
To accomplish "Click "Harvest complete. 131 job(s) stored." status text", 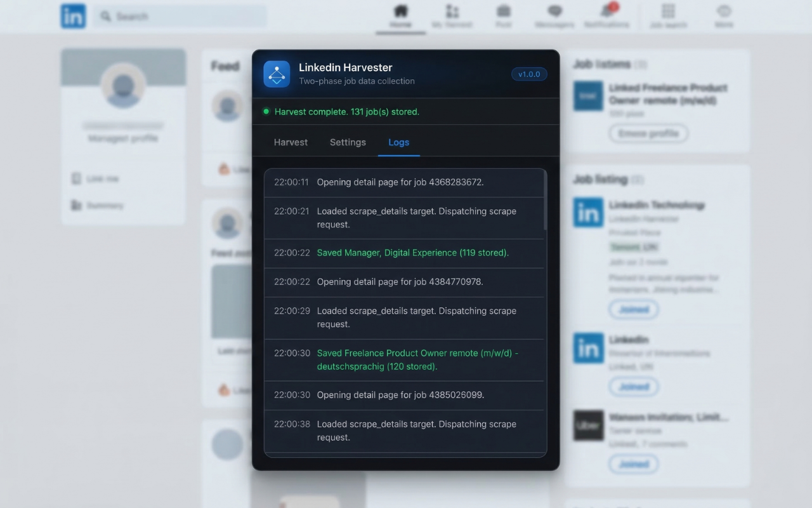I will coord(347,112).
